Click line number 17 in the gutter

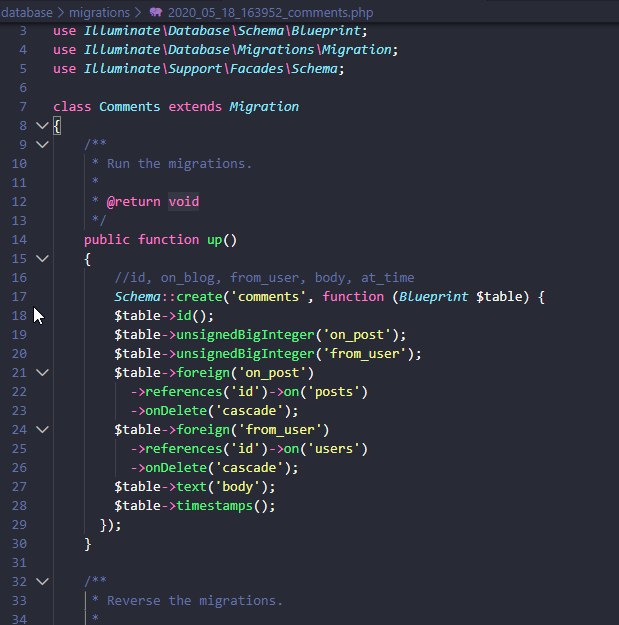[19, 297]
